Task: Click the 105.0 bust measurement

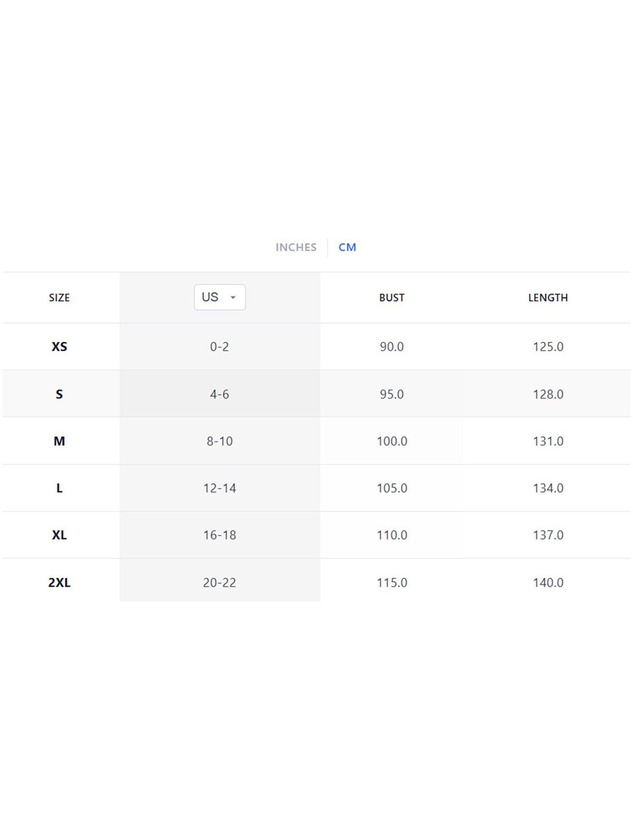Action: [392, 488]
